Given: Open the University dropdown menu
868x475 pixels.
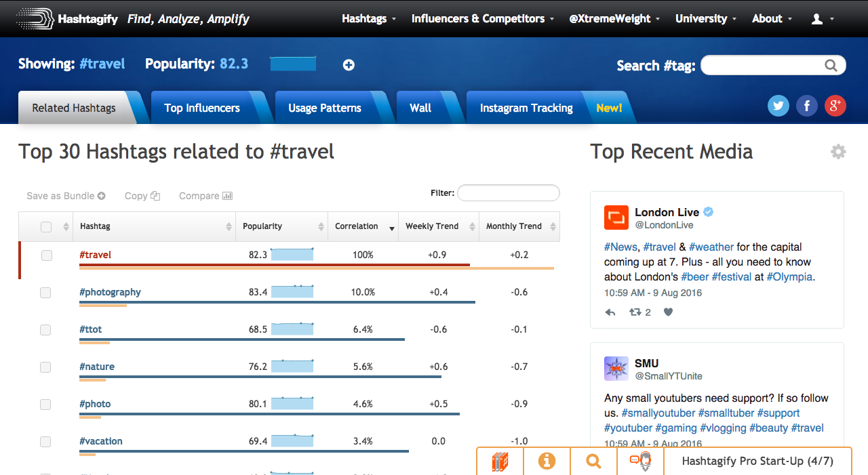Looking at the screenshot, I should click(x=706, y=19).
